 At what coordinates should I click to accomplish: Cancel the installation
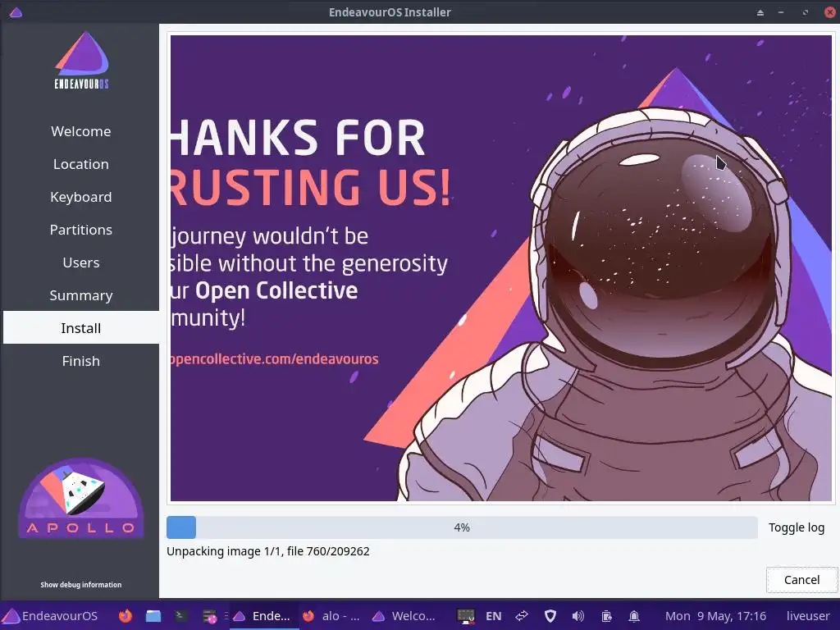[801, 580]
